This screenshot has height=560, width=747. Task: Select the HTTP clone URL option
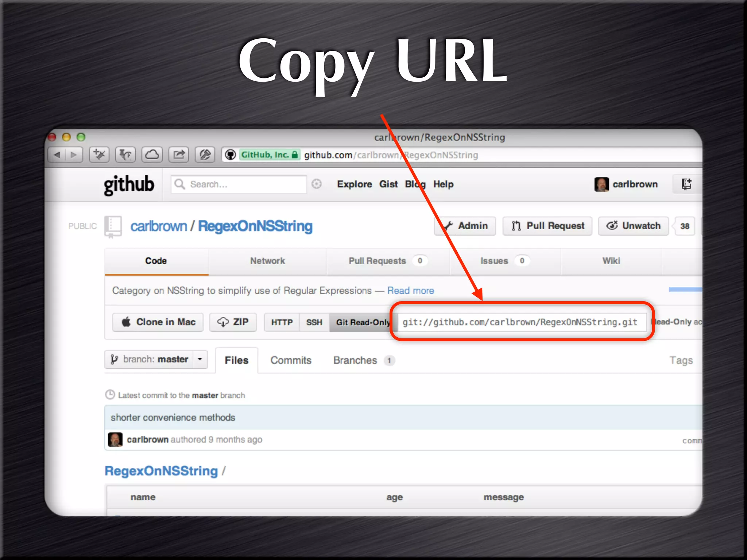pos(282,322)
